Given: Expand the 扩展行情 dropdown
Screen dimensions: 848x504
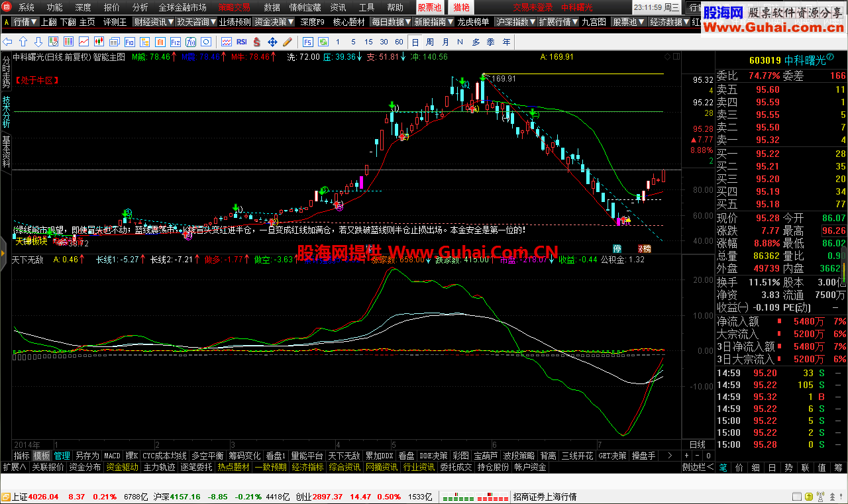Looking at the screenshot, I should 558,22.
